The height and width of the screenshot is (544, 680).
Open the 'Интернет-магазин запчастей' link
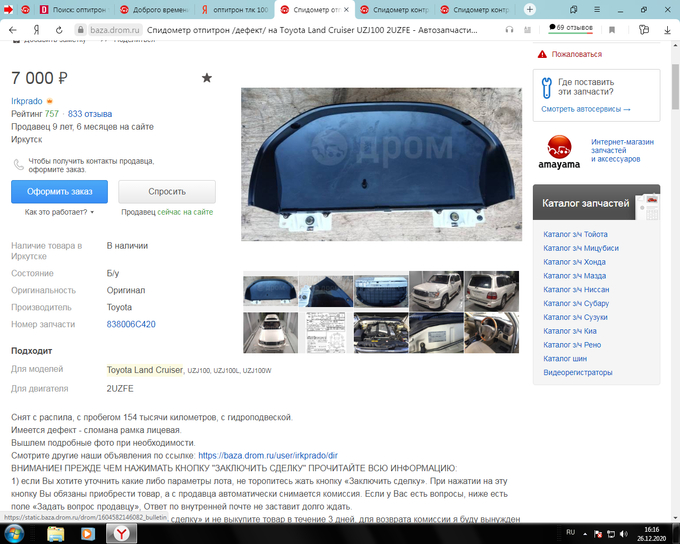coord(622,151)
